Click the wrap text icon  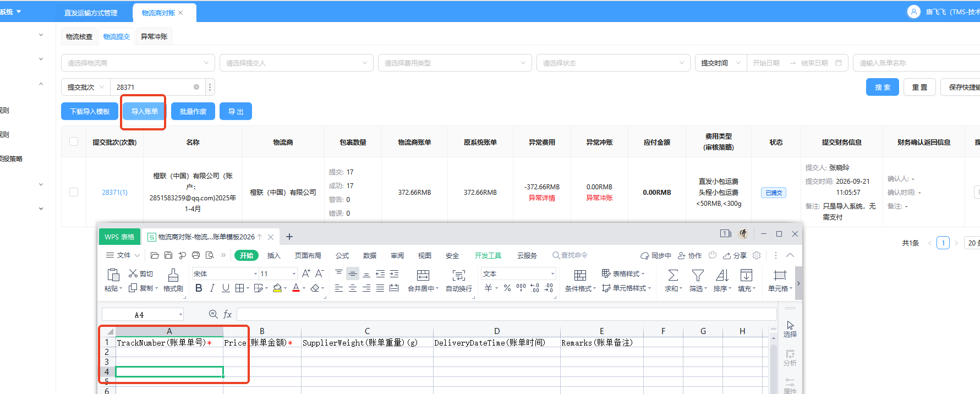pos(459,275)
